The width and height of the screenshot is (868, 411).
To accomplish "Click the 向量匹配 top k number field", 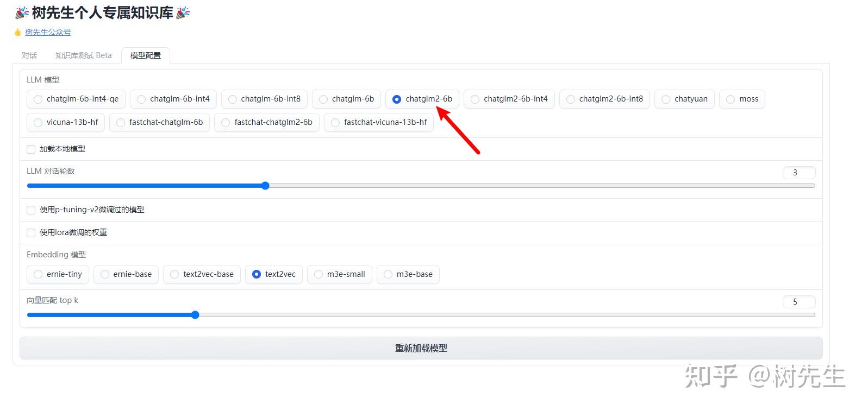I will pos(799,302).
